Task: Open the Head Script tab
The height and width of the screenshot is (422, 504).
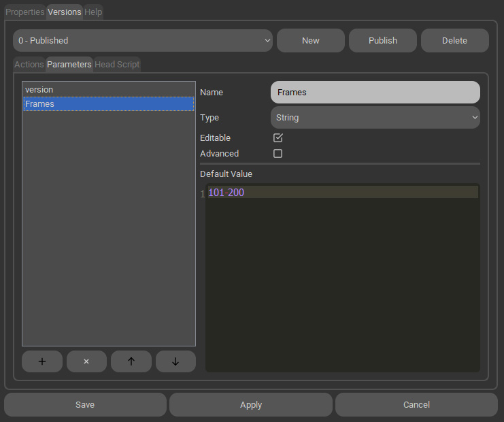Action: point(117,65)
